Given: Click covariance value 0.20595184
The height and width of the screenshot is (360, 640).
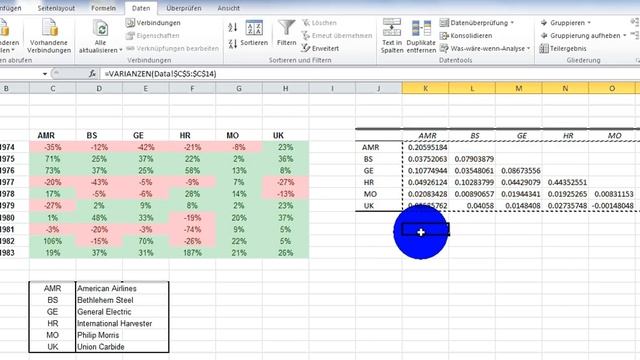Looking at the screenshot, I should click(x=427, y=147).
